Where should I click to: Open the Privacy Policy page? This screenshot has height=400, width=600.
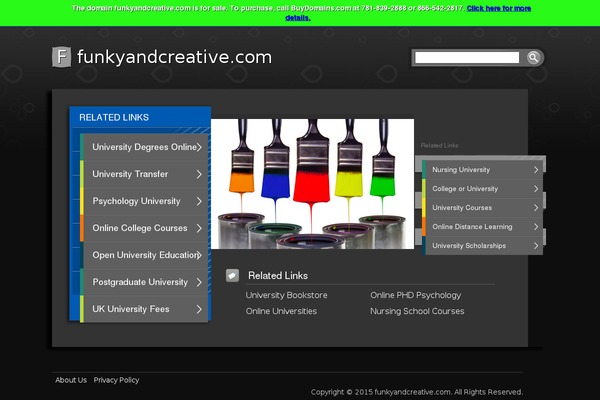click(x=116, y=380)
